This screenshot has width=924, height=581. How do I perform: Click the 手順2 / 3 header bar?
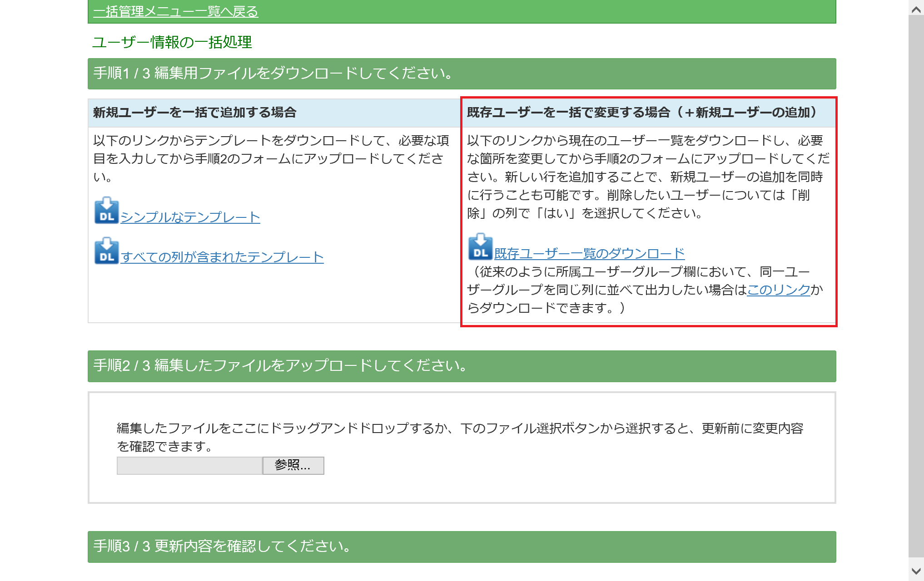(462, 366)
